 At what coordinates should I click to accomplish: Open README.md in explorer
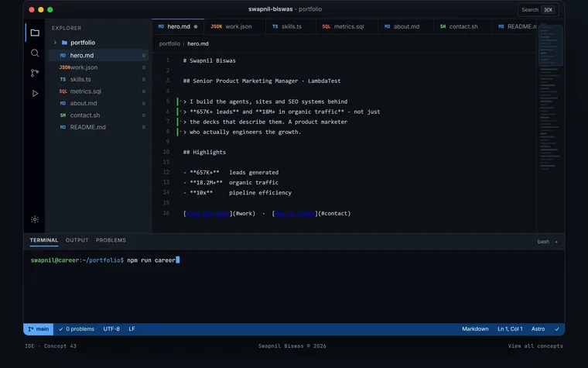coord(98,127)
